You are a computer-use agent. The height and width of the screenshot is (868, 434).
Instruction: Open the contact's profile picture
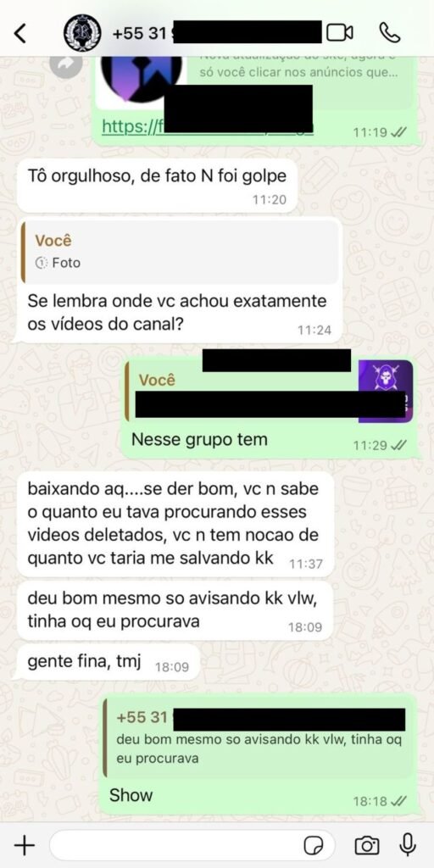[x=82, y=33]
